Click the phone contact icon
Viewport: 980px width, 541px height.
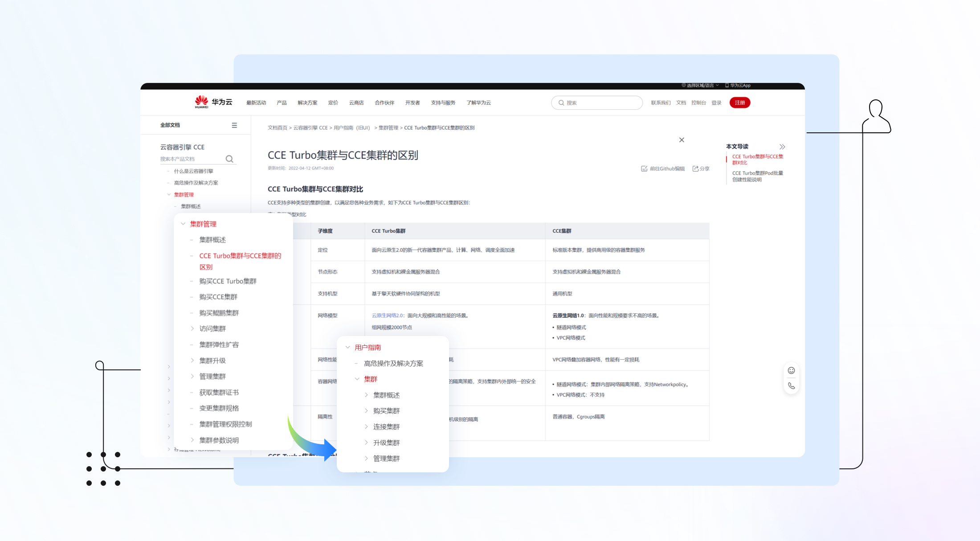tap(791, 386)
